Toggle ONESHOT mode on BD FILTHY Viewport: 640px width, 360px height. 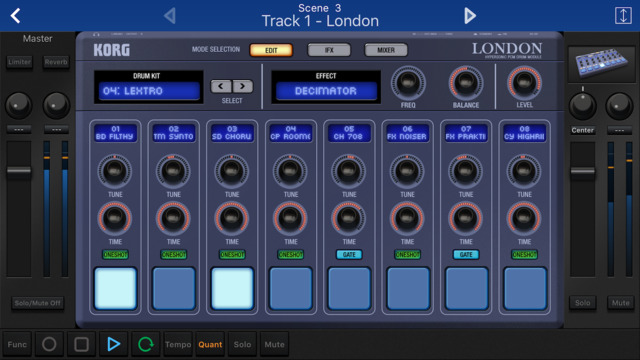pyautogui.click(x=116, y=255)
